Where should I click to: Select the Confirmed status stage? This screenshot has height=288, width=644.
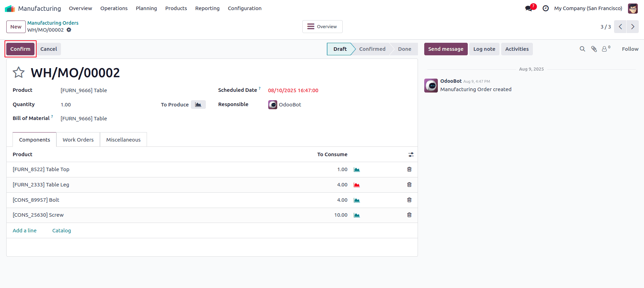[x=372, y=49]
